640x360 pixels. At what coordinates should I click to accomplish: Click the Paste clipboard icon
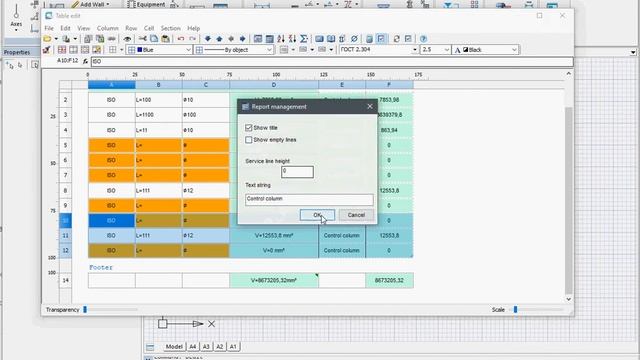[x=165, y=39]
